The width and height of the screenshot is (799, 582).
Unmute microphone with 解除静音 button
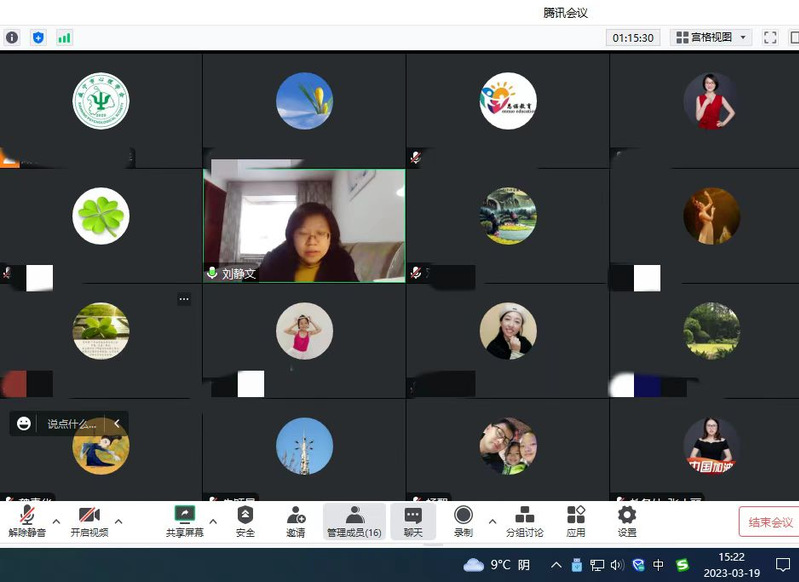(x=27, y=521)
